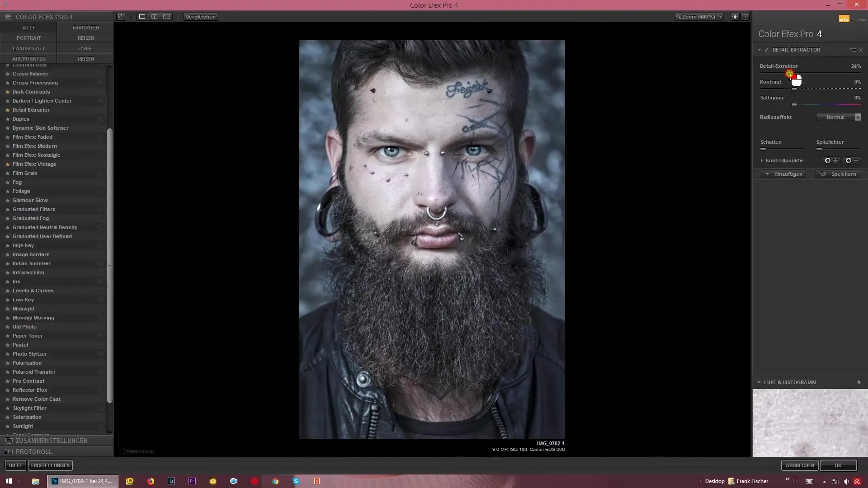Add a positive control point

tap(831, 160)
